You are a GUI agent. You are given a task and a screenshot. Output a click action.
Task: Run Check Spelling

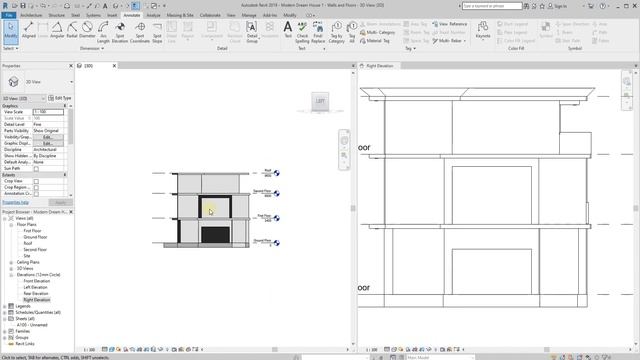[x=302, y=33]
